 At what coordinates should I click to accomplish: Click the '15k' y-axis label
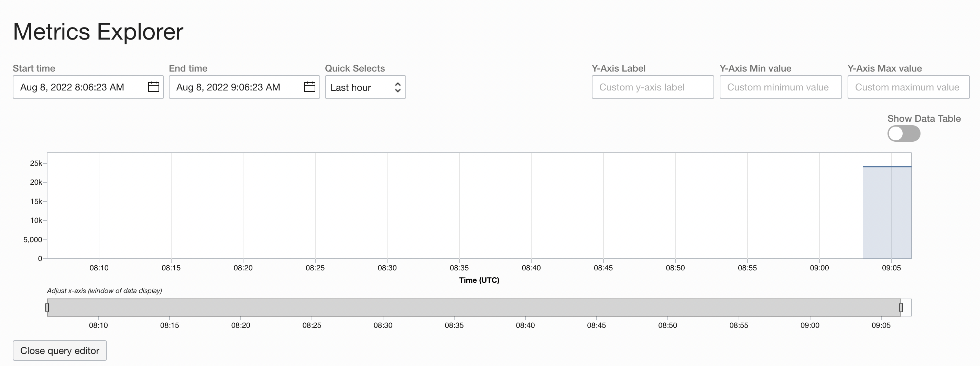point(36,201)
